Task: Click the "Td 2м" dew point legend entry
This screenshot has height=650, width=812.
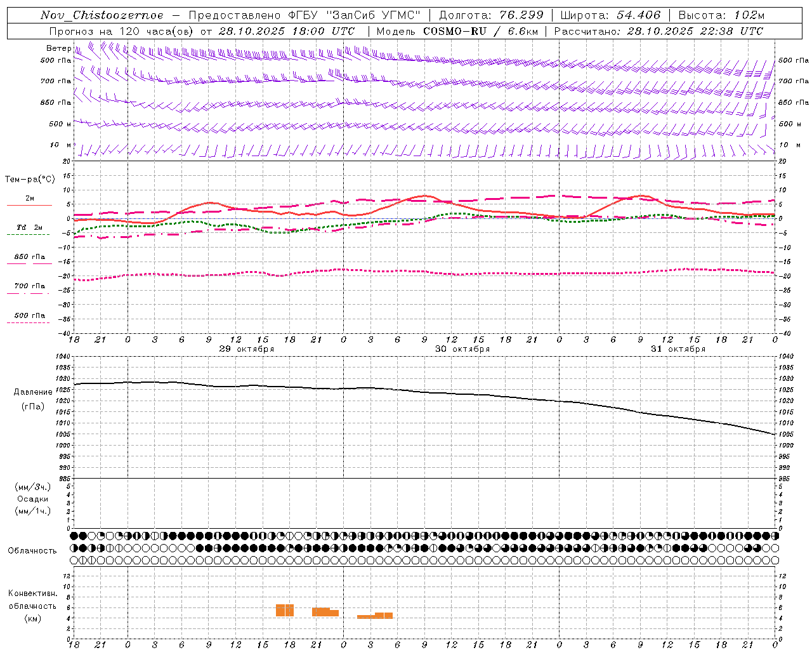Action: click(30, 227)
